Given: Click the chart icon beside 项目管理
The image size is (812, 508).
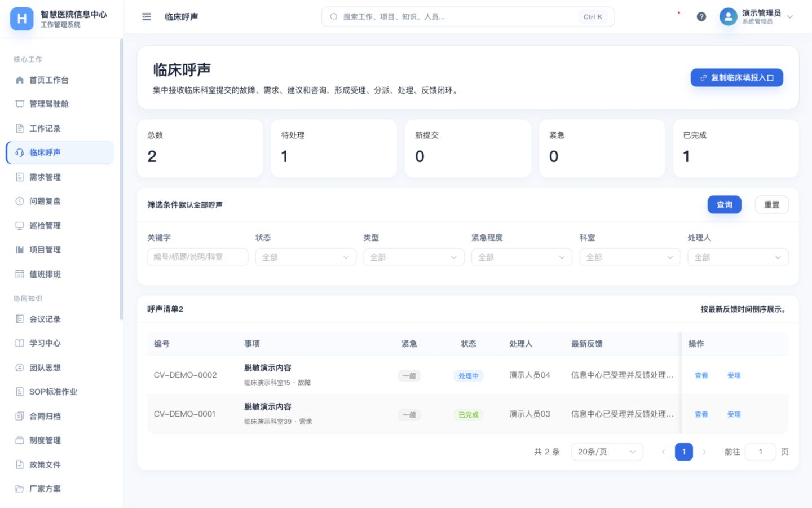Looking at the screenshot, I should (x=20, y=249).
